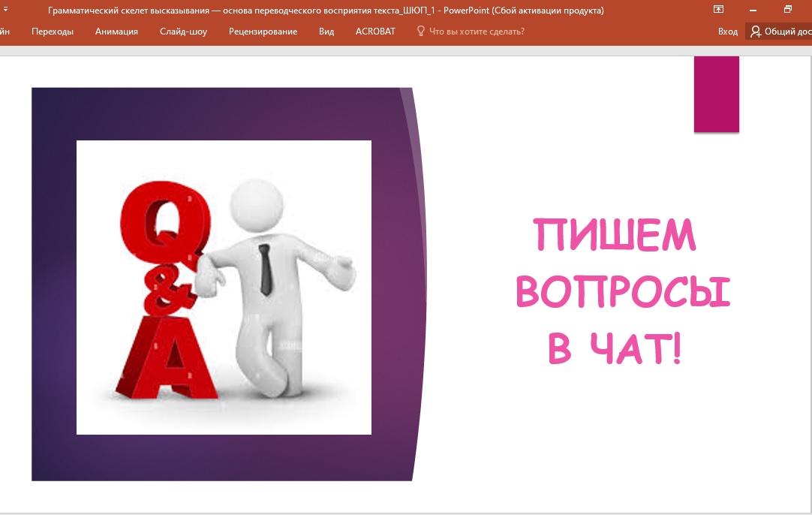This screenshot has width=812, height=515.
Task: Select the dark purple frame shape
Action: 53,300
